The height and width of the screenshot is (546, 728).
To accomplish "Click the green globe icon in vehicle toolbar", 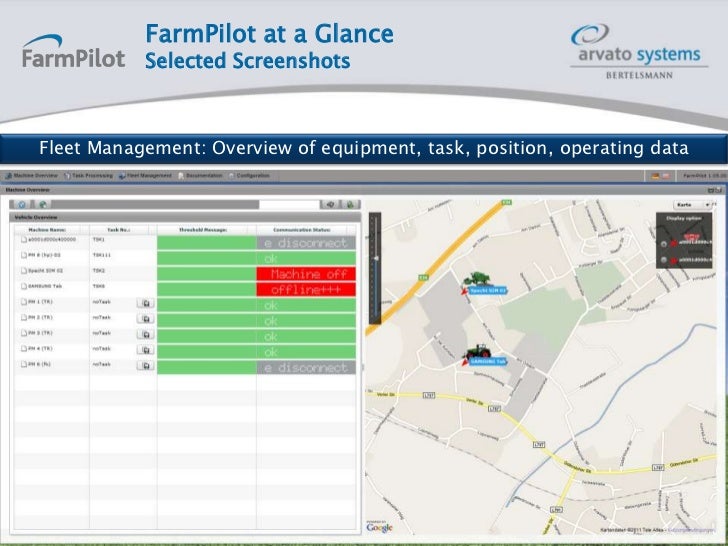I will [x=43, y=204].
